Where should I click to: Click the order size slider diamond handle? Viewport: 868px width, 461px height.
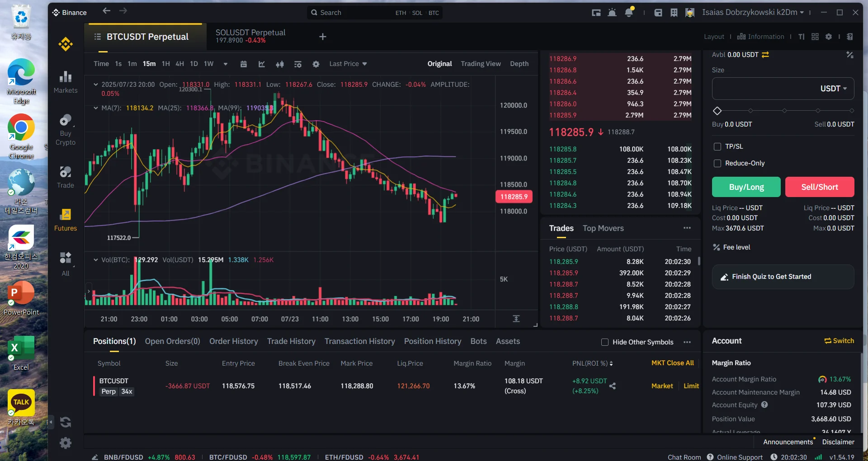pyautogui.click(x=717, y=111)
